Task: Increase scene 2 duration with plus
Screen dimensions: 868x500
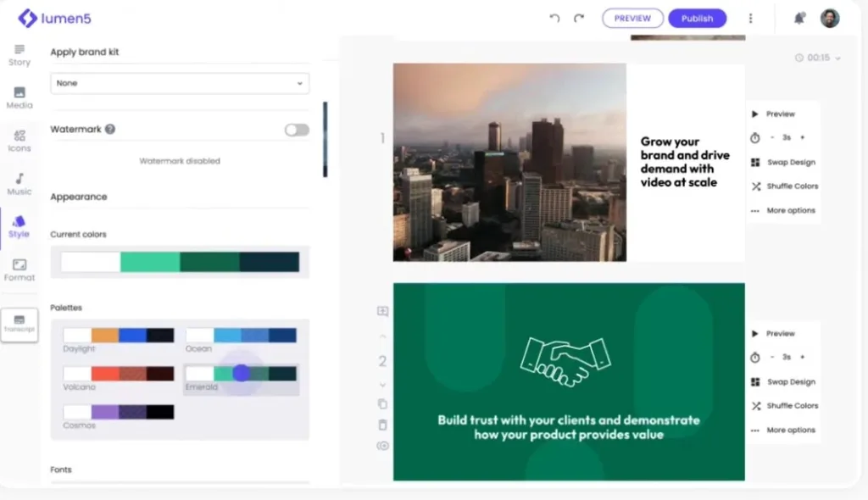Action: tap(802, 357)
